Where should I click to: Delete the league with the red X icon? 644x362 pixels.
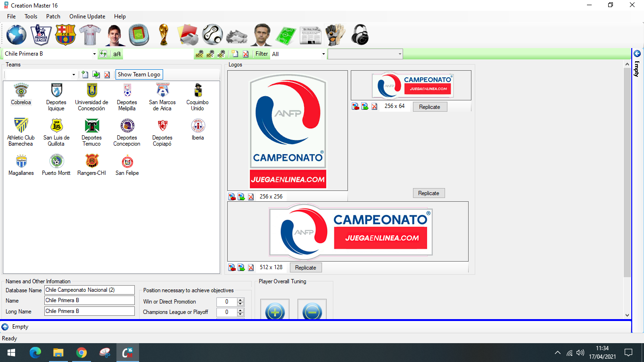246,54
